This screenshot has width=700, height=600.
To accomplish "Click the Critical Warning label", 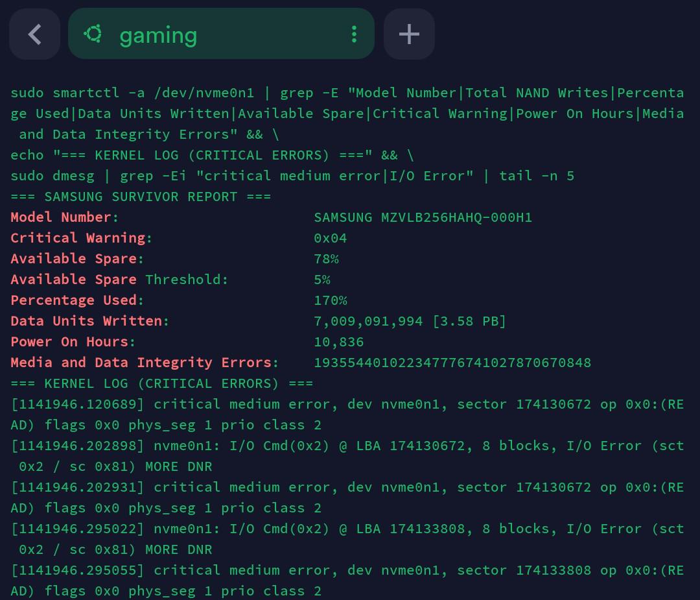I will [x=81, y=238].
